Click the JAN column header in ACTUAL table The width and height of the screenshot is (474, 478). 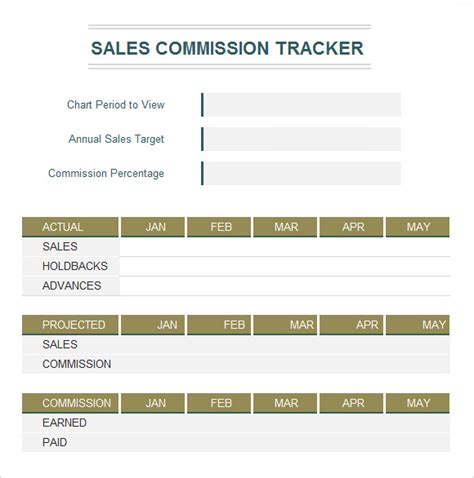[153, 227]
